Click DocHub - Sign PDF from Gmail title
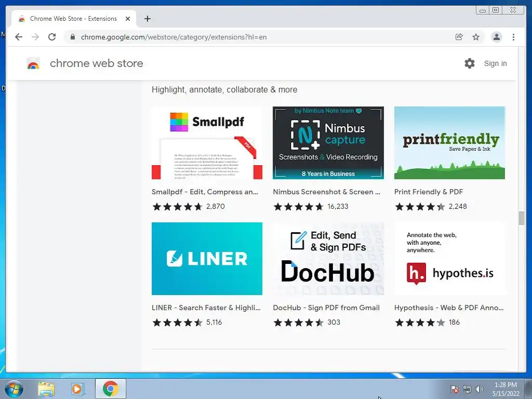The width and height of the screenshot is (532, 399). tap(326, 308)
